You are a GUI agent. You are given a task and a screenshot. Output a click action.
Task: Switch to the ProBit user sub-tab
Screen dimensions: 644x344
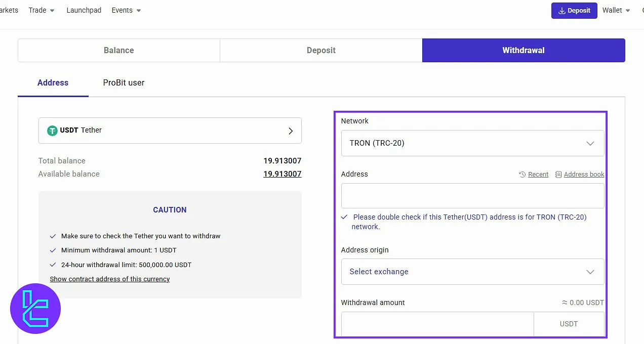click(124, 83)
